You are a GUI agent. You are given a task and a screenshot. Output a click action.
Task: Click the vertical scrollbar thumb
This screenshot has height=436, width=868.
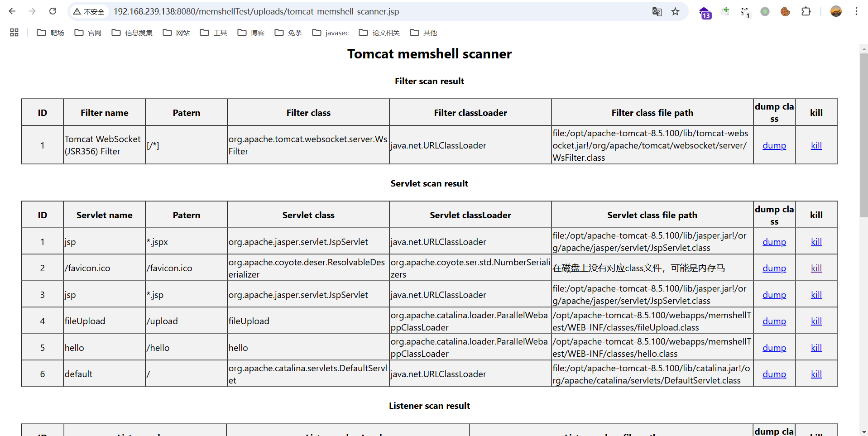(864, 136)
